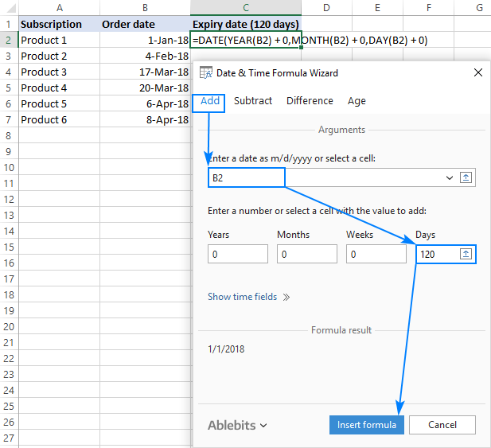This screenshot has height=448, width=491.
Task: Select cell B5 with 20-Mar-18
Action: (x=145, y=88)
